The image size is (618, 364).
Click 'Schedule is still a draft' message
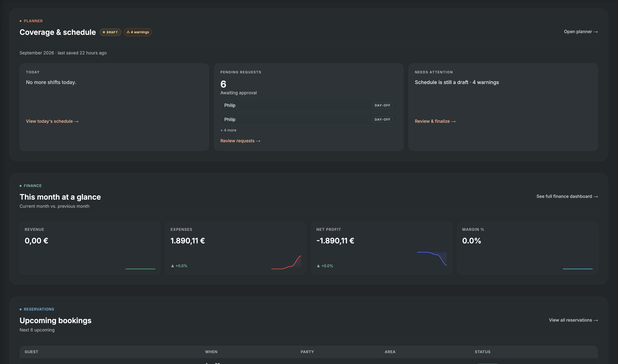[x=457, y=82]
